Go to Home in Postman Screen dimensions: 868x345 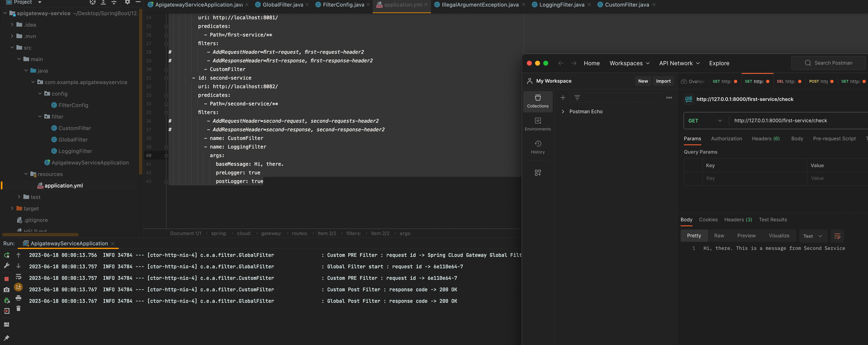pyautogui.click(x=591, y=63)
